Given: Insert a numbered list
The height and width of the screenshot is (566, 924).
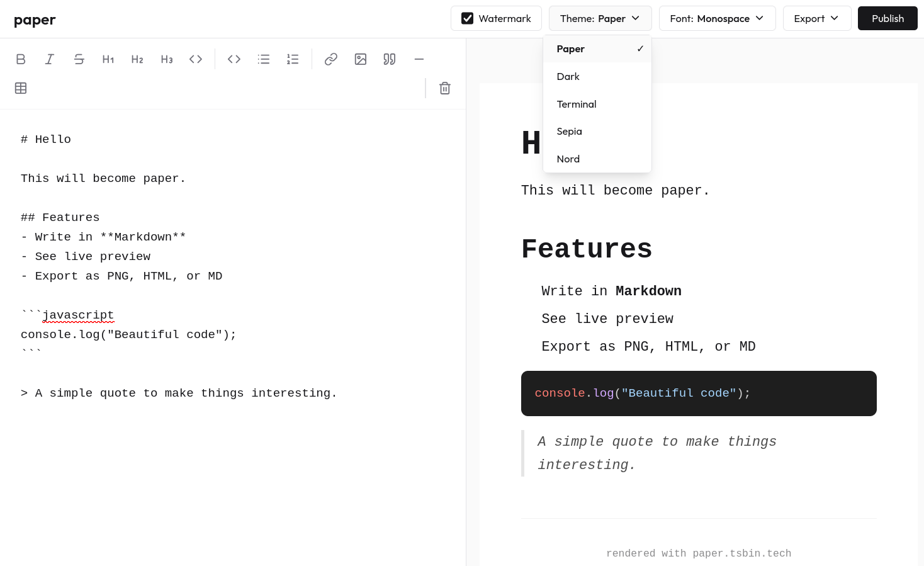Looking at the screenshot, I should point(293,59).
